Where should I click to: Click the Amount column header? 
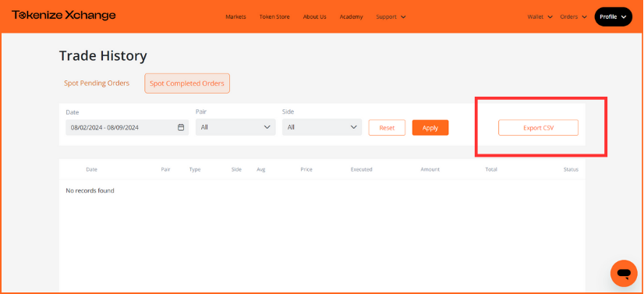pyautogui.click(x=430, y=169)
